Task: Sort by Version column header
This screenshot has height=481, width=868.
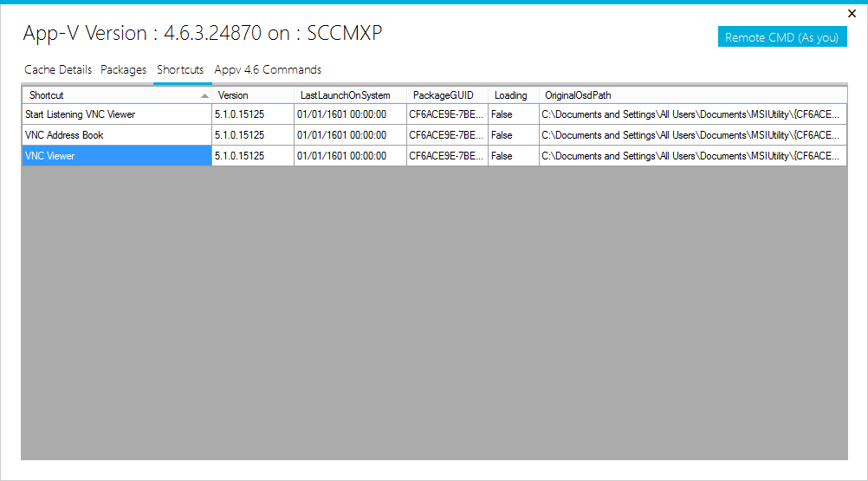Action: pos(253,95)
